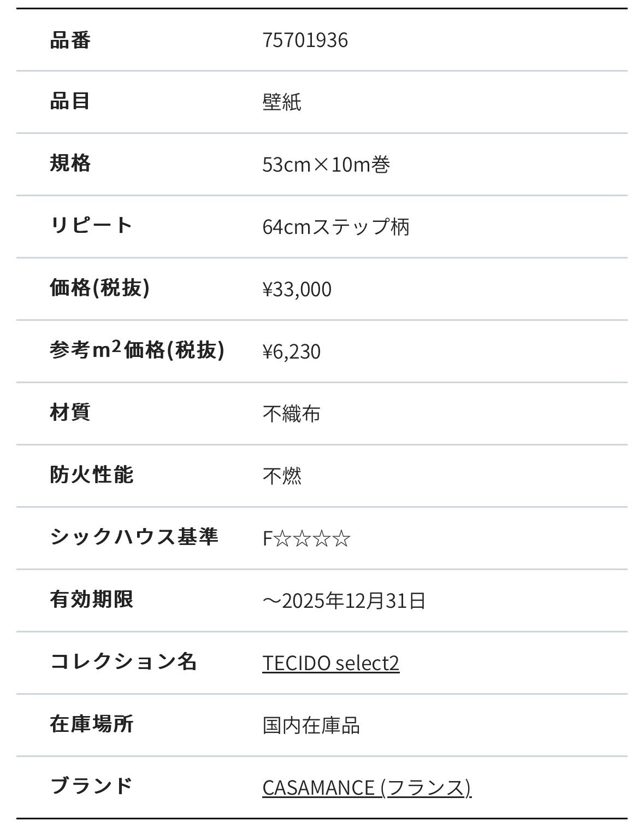
Task: Click the price ¥33,000
Action: pos(297,289)
